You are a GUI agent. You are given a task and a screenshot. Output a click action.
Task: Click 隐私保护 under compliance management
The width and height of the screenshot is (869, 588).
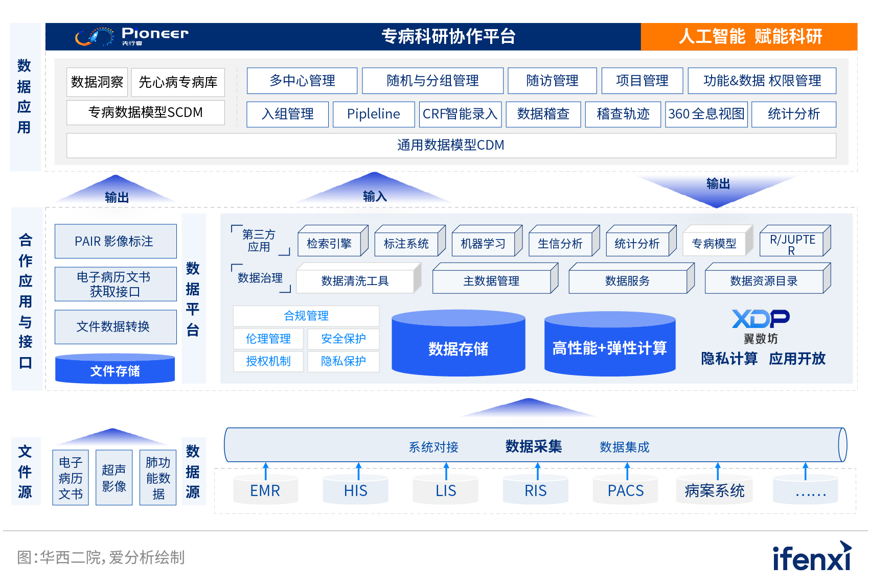(x=343, y=361)
